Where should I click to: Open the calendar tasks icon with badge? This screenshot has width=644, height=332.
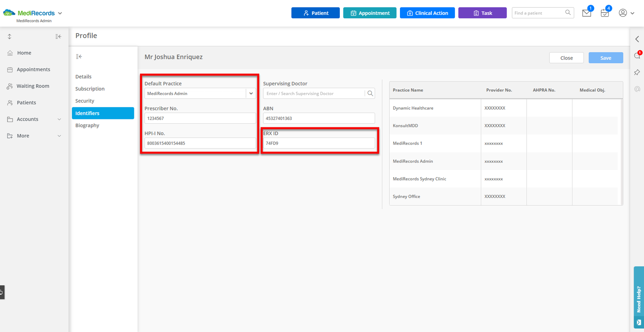[x=605, y=13]
